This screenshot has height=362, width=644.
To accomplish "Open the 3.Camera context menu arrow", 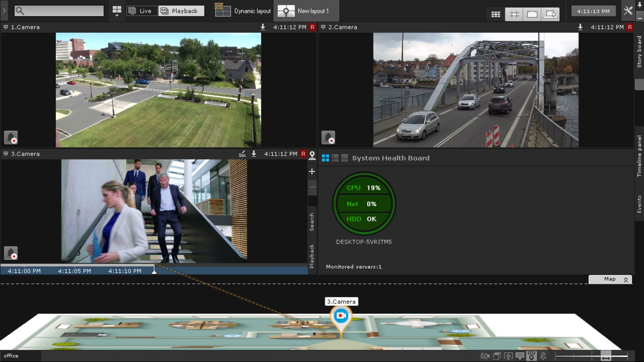I will coord(6,154).
